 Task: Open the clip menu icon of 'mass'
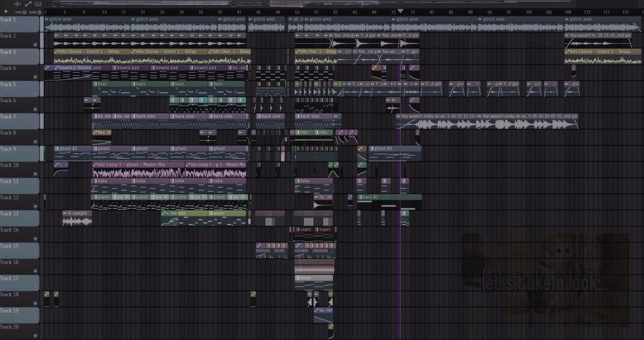click(x=298, y=278)
